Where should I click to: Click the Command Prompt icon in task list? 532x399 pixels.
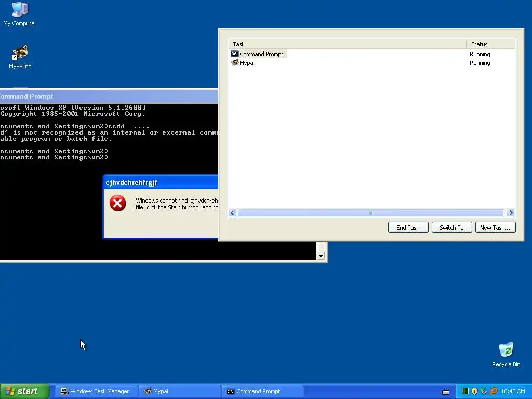point(234,54)
